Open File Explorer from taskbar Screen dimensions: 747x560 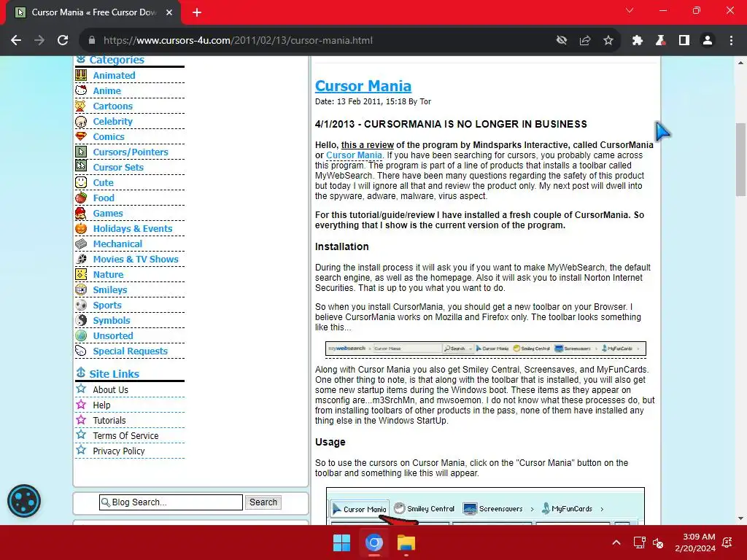406,542
